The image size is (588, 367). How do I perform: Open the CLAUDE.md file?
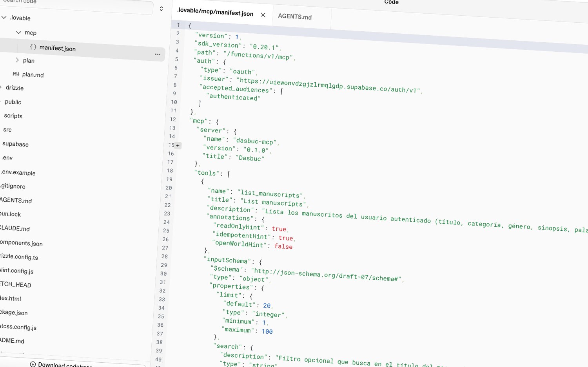(x=15, y=228)
